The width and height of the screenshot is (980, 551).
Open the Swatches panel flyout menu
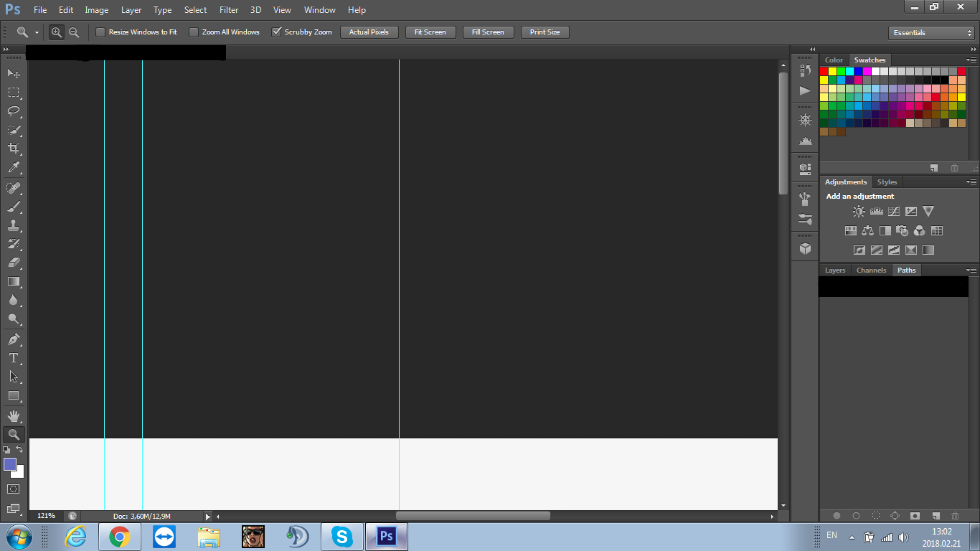coord(971,60)
